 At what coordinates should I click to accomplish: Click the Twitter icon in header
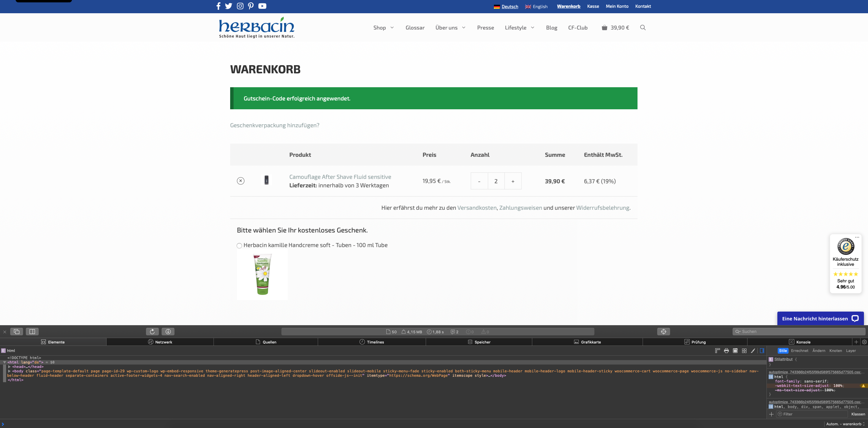[228, 6]
